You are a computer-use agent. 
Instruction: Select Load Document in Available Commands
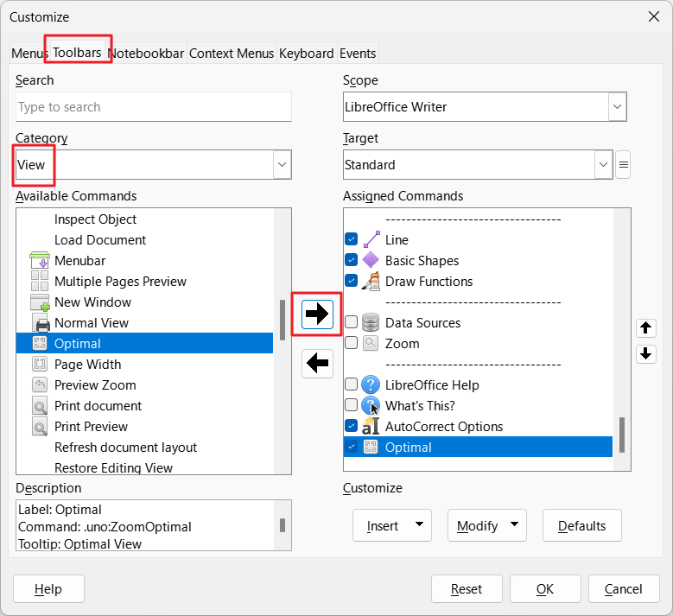[144, 239]
